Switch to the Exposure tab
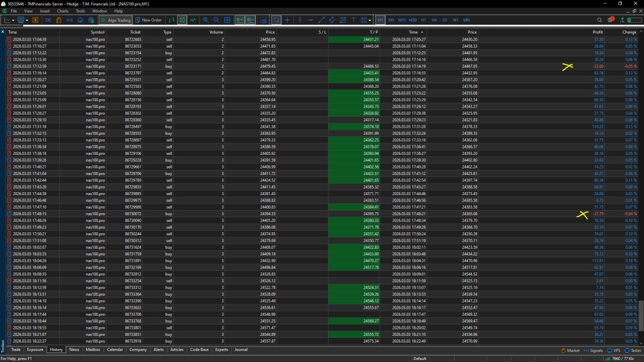This screenshot has width=644, height=362. coord(35,349)
